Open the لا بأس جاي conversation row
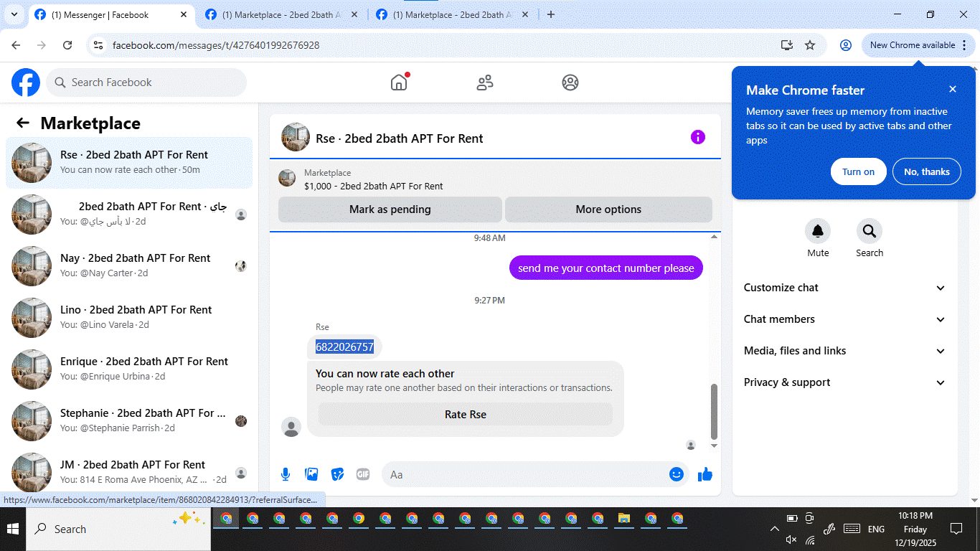 (x=129, y=215)
